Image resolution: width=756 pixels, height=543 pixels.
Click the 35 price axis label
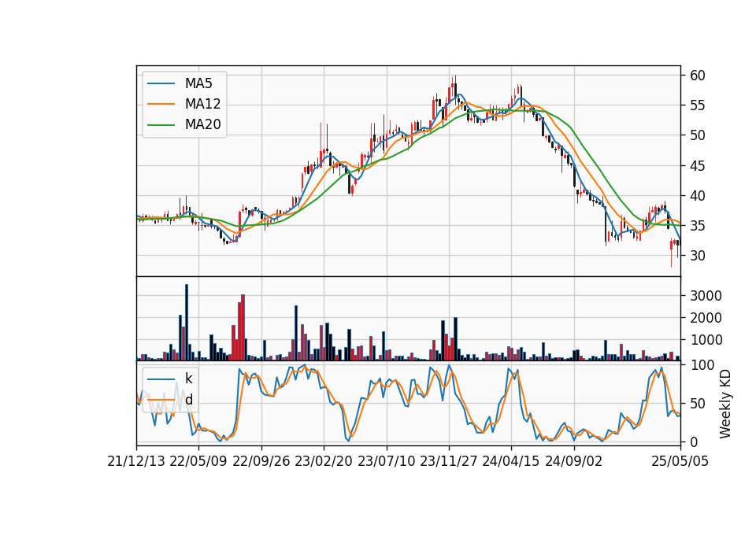698,226
